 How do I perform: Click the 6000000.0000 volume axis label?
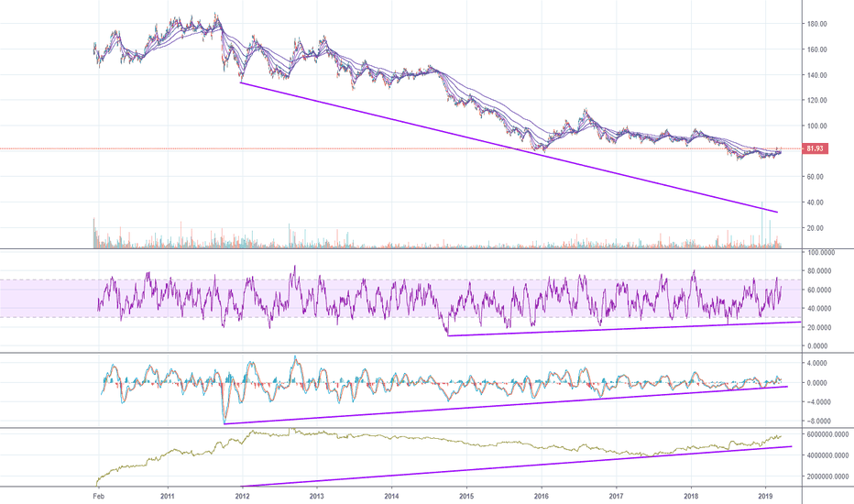point(827,434)
